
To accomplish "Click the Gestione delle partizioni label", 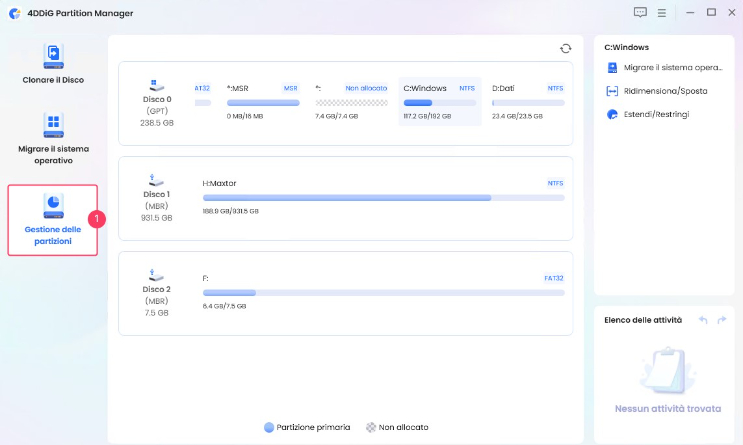I will pyautogui.click(x=53, y=235).
